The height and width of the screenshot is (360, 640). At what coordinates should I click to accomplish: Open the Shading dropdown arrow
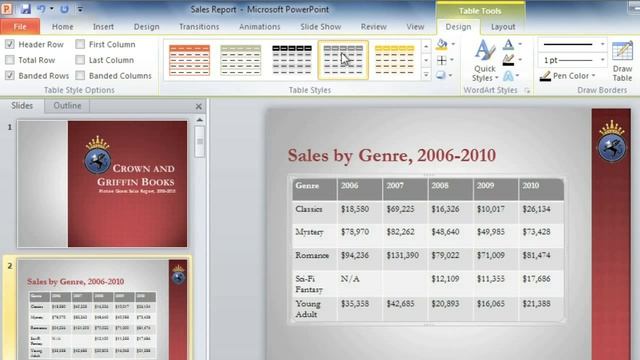pyautogui.click(x=453, y=44)
